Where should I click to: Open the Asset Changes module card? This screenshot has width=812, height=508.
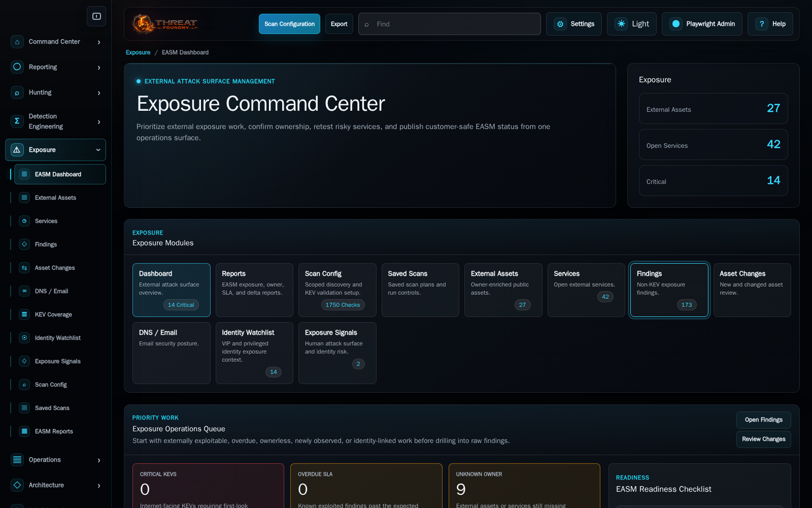coord(752,290)
